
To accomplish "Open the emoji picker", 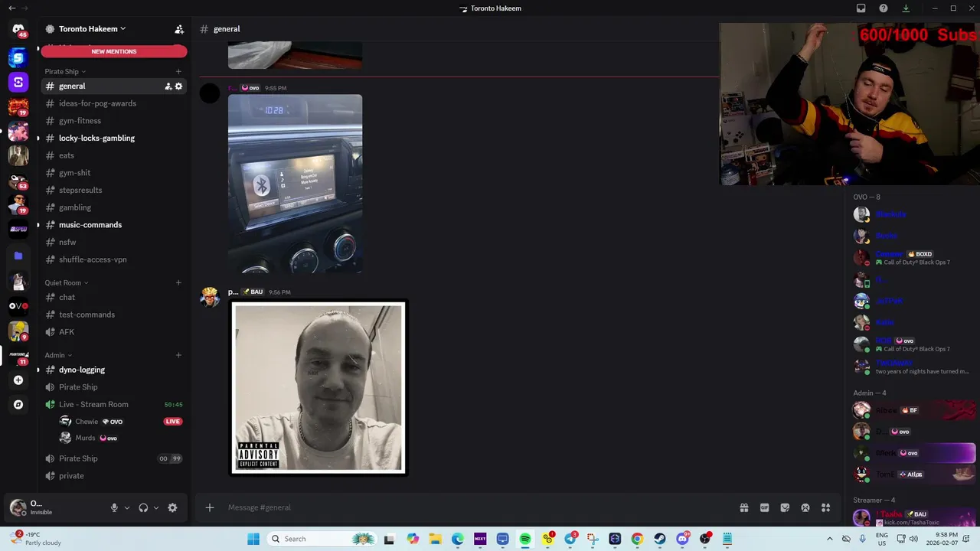I will (805, 507).
